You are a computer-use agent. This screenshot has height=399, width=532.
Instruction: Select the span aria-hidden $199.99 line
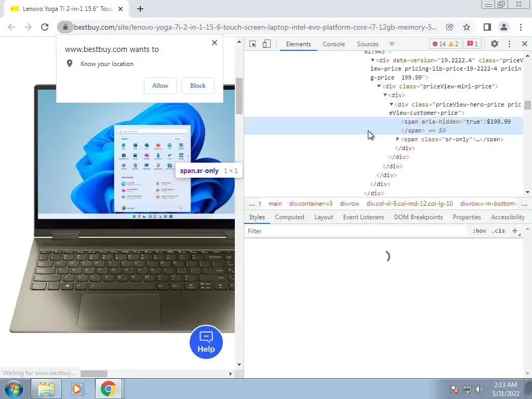pyautogui.click(x=383, y=126)
